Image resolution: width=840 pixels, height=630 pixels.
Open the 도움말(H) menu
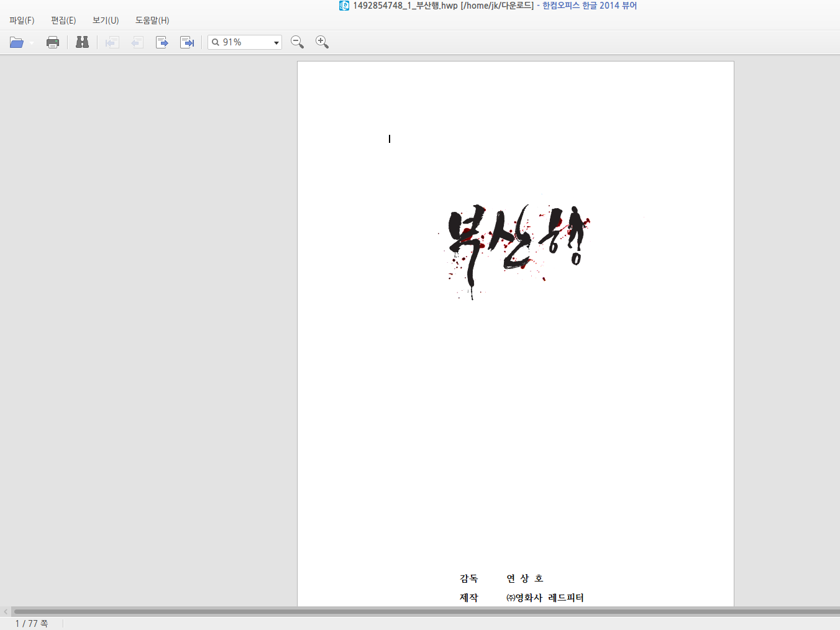coord(152,21)
